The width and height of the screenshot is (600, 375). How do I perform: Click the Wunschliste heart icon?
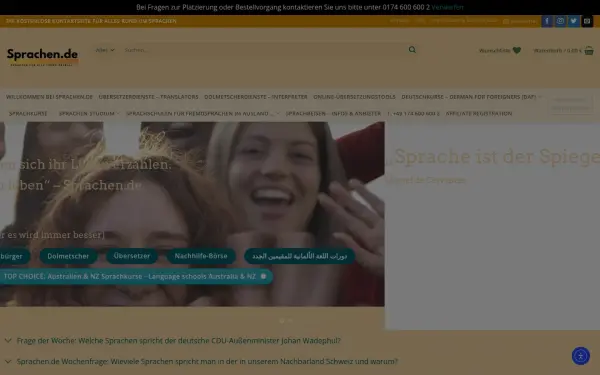(x=517, y=51)
